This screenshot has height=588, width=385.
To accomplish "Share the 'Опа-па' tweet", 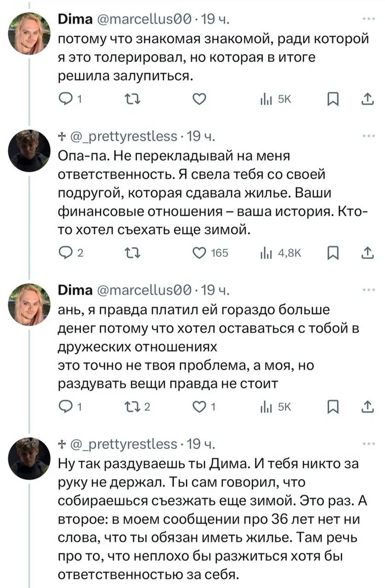I will (x=366, y=253).
